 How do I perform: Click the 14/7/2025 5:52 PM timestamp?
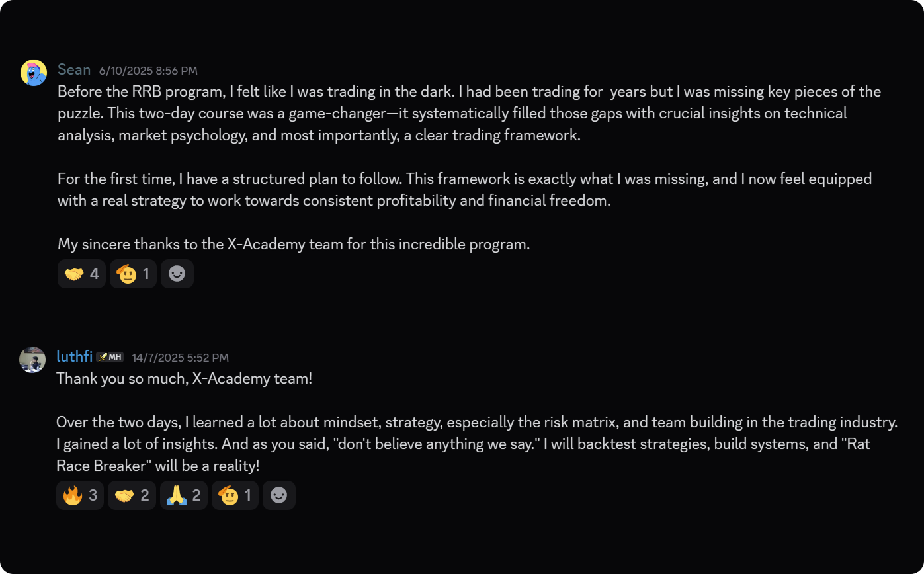pyautogui.click(x=180, y=358)
